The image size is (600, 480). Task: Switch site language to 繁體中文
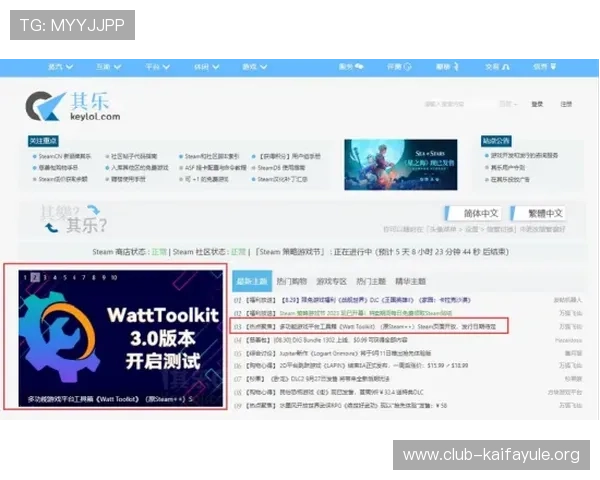click(x=538, y=213)
